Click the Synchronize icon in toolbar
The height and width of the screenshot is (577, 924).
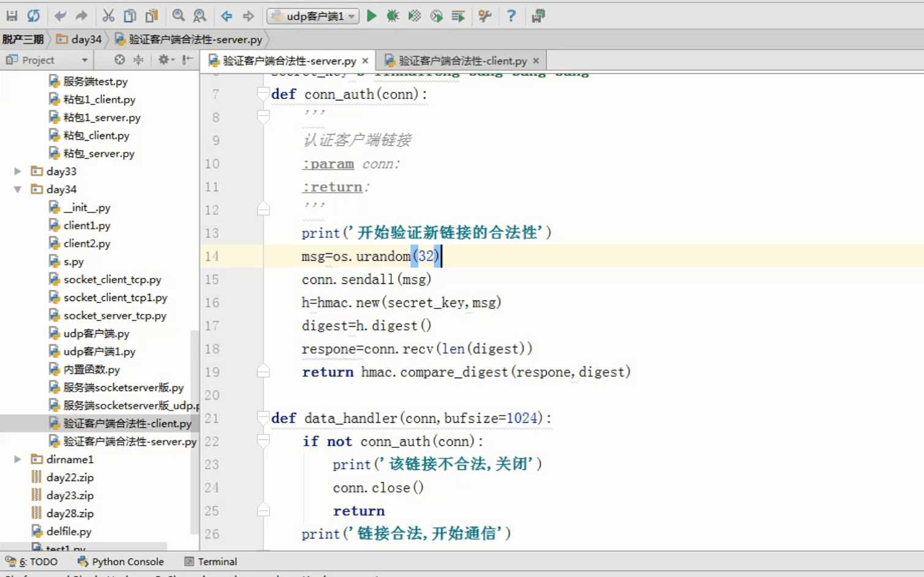[34, 16]
